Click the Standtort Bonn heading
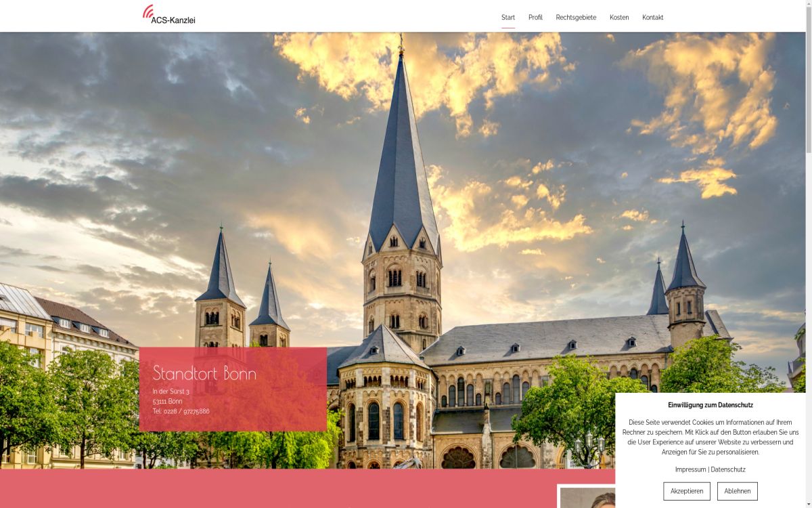The image size is (812, 508). point(205,373)
